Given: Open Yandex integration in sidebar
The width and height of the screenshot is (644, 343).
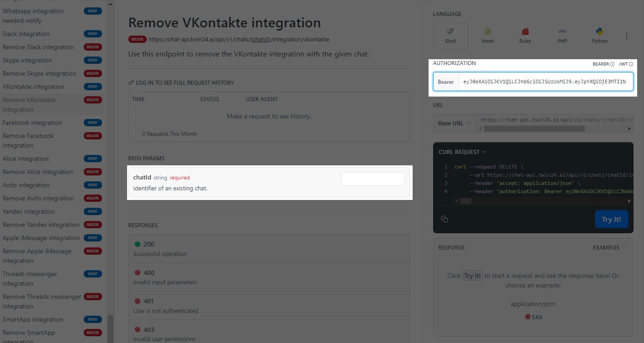Looking at the screenshot, I should (52, 211).
